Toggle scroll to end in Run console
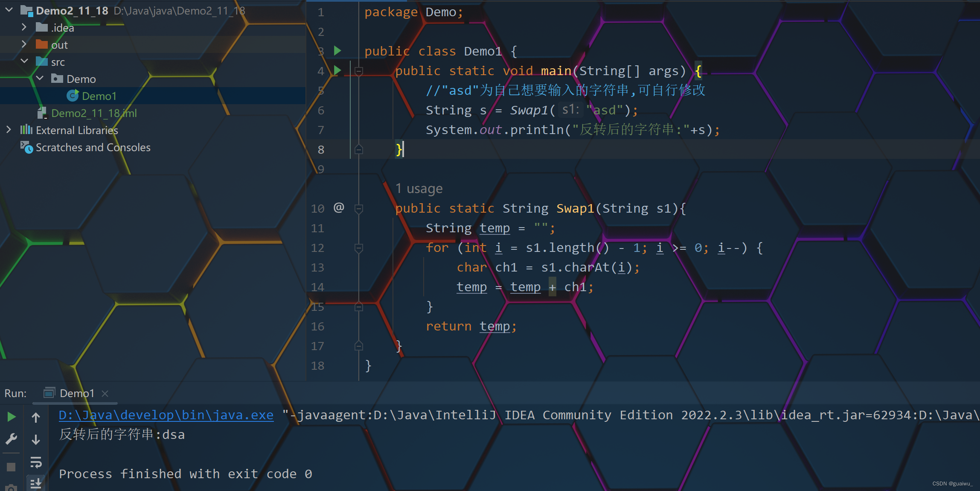Viewport: 980px width, 491px height. click(x=36, y=483)
